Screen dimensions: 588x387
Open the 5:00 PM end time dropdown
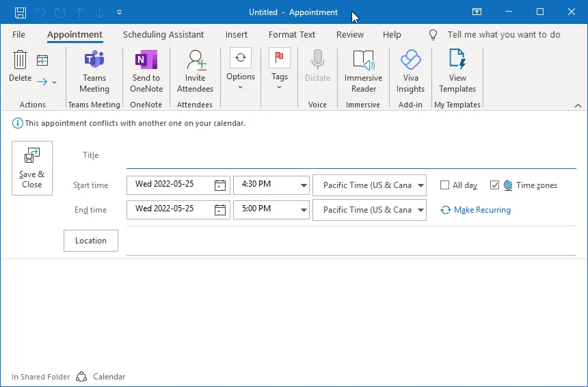click(x=304, y=210)
